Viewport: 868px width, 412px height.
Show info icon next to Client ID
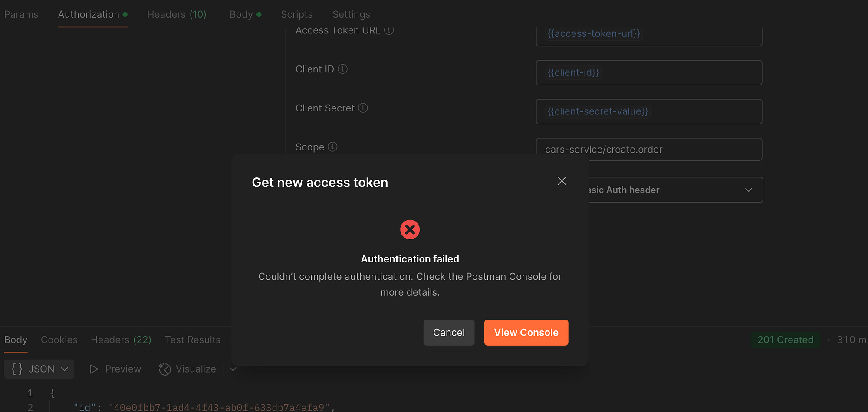pyautogui.click(x=342, y=69)
